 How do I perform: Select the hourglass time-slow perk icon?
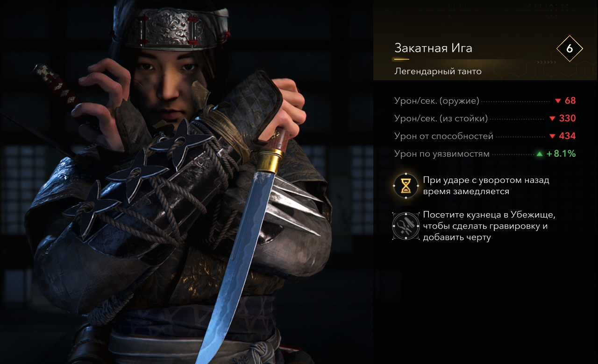coord(405,186)
